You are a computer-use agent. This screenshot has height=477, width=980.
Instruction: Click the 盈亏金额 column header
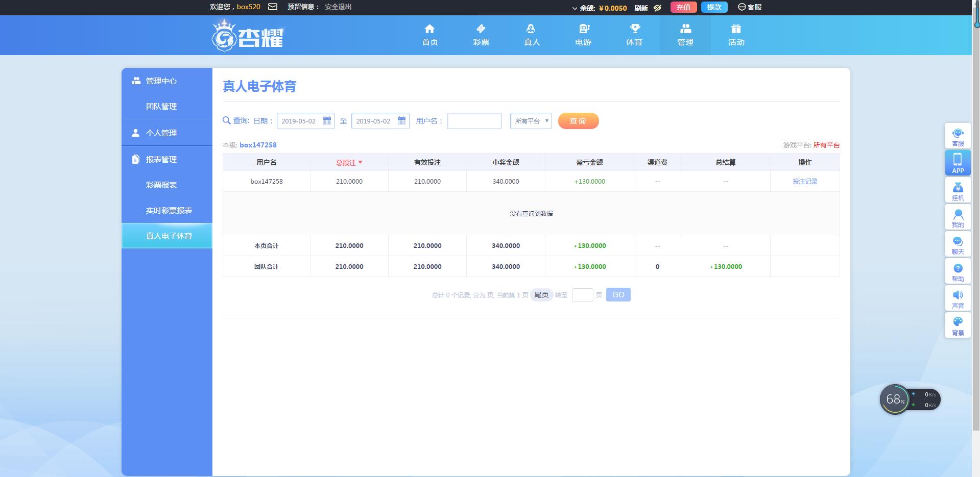click(589, 162)
